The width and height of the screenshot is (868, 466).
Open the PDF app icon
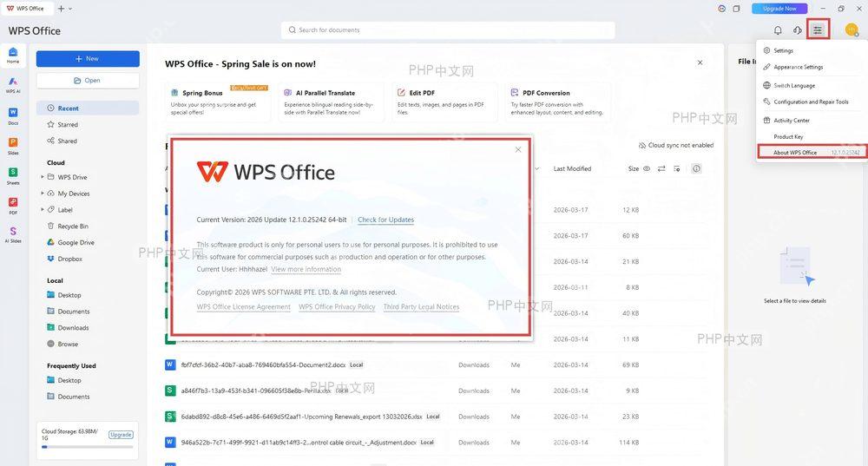[13, 206]
